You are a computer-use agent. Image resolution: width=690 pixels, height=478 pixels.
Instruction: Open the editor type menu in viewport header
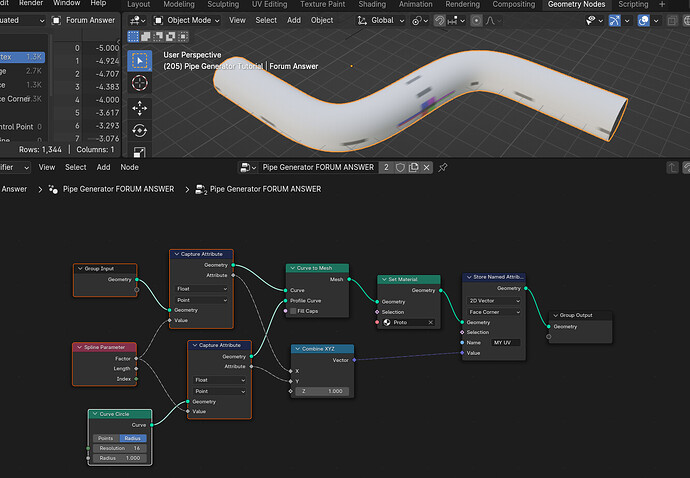[138, 20]
